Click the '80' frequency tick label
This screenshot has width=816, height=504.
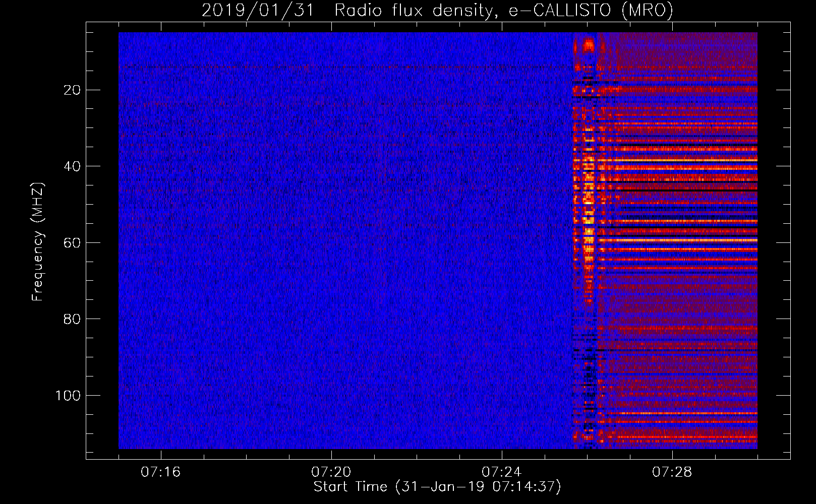click(x=72, y=319)
